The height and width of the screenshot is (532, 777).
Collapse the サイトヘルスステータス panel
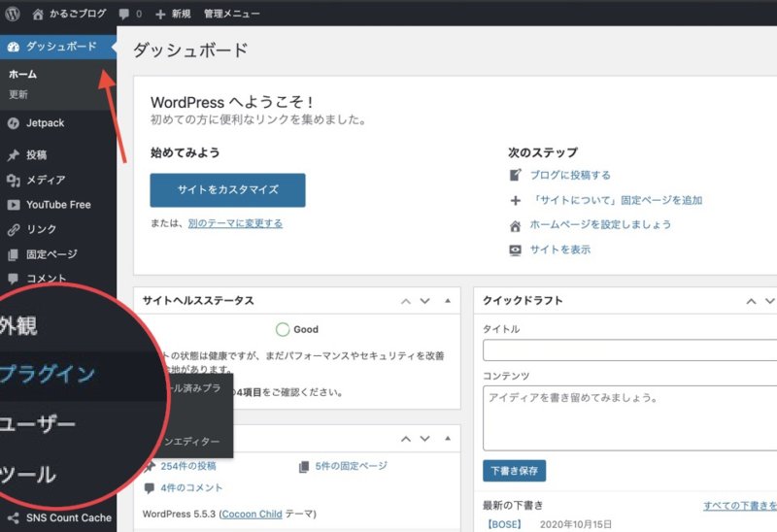[x=448, y=301]
